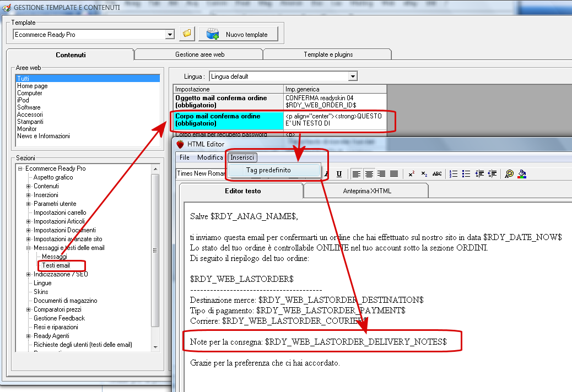Select Aspetto grafico tree item
Image resolution: width=572 pixels, height=392 pixels.
53,177
